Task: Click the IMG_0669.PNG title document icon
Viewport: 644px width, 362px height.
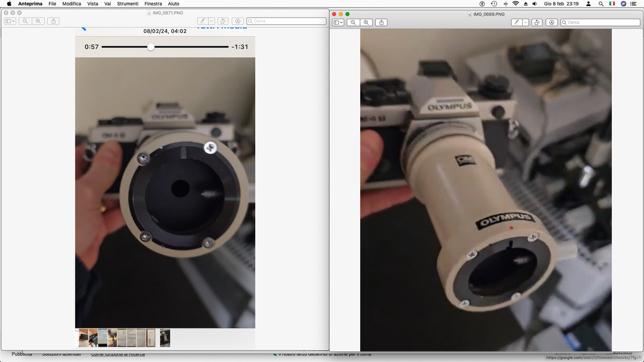Action: [470, 14]
